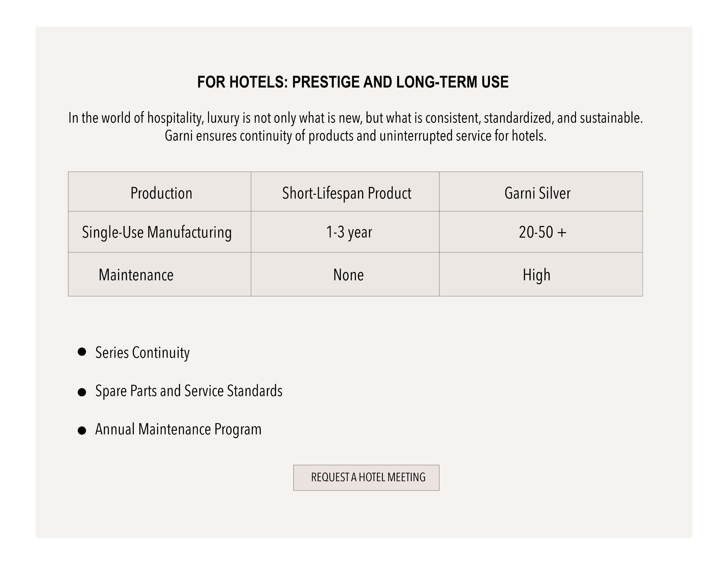Click the Request a Hotel Meeting button
The height and width of the screenshot is (568, 728).
click(x=366, y=477)
